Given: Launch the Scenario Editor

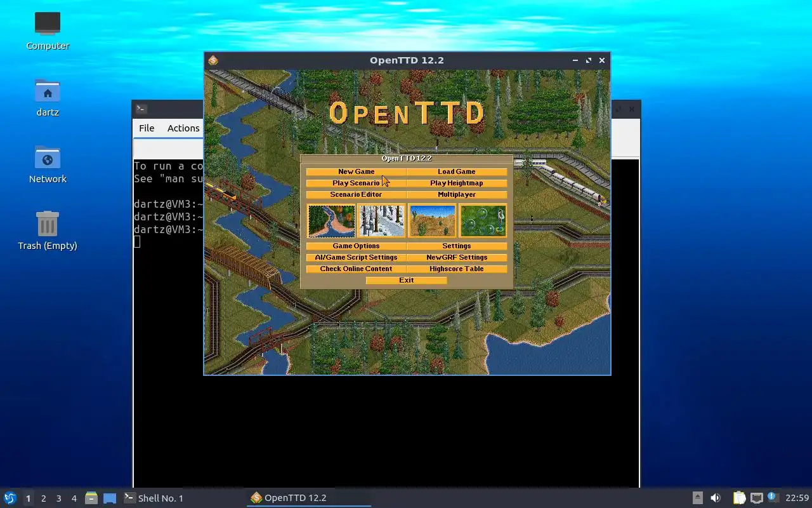Looking at the screenshot, I should coord(356,194).
